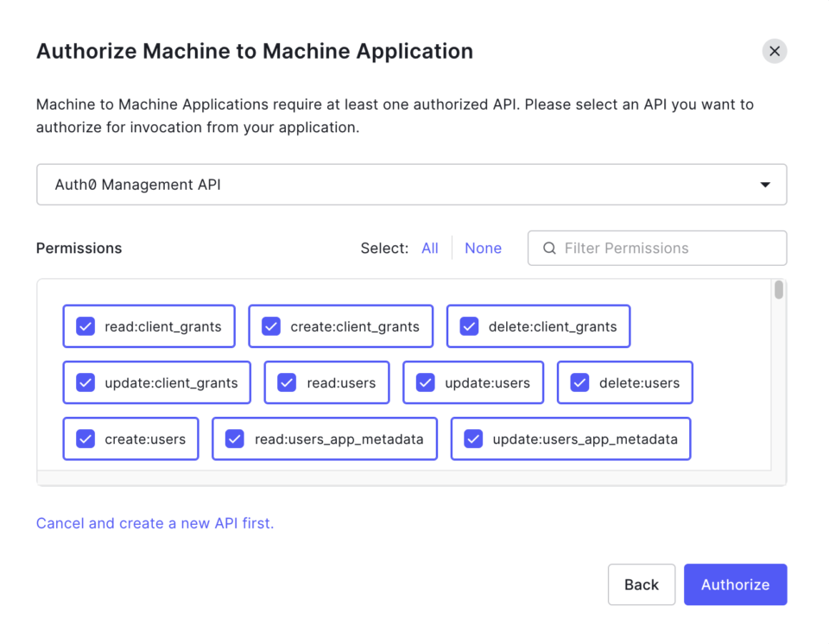Viewport: 829px width, 644px height.
Task: Uncheck the update:users_app_metadata permission
Action: pyautogui.click(x=472, y=439)
